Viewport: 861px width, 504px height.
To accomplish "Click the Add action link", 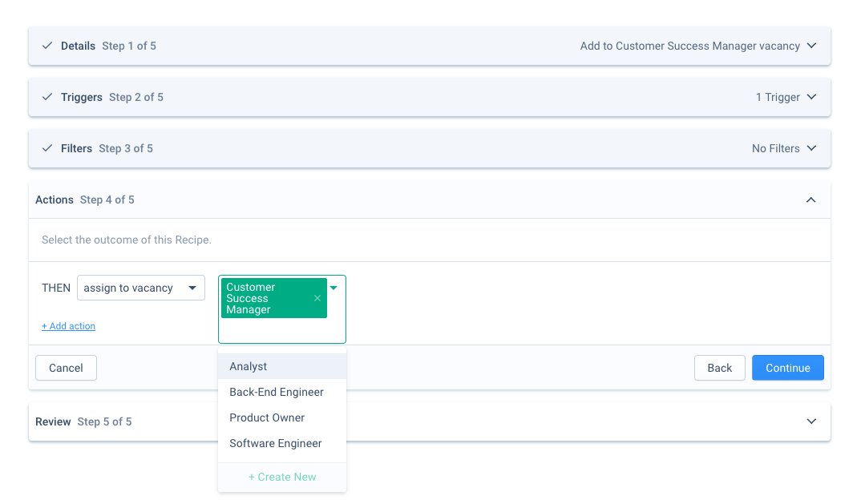I will [x=69, y=326].
